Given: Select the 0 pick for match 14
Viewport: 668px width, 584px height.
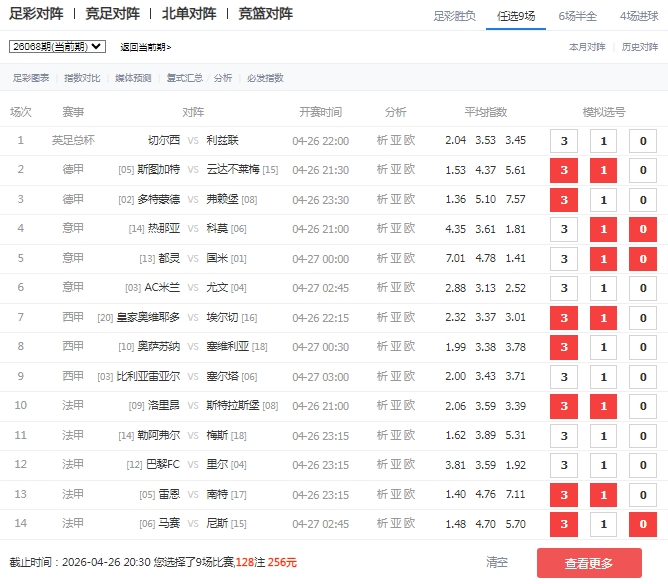Looking at the screenshot, I should [x=643, y=523].
